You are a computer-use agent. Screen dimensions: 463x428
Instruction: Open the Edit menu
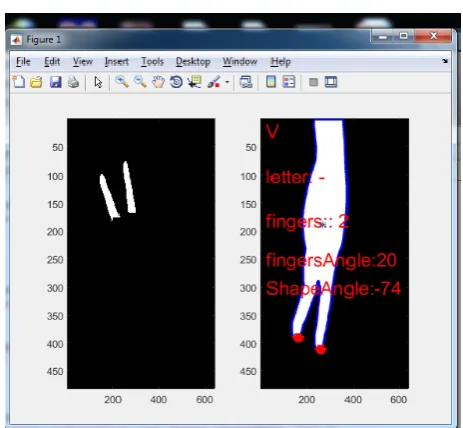coord(52,62)
